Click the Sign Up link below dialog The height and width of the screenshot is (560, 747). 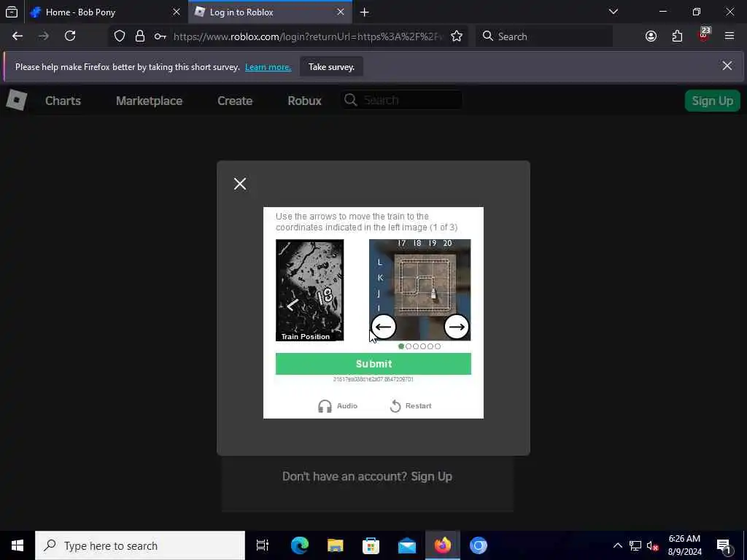(431, 477)
